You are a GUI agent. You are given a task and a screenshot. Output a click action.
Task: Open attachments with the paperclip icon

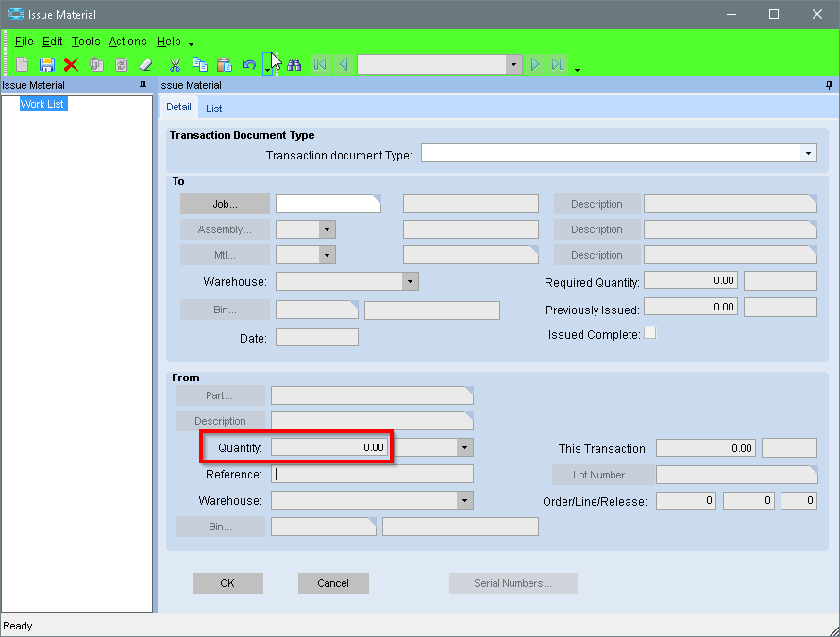tap(96, 65)
